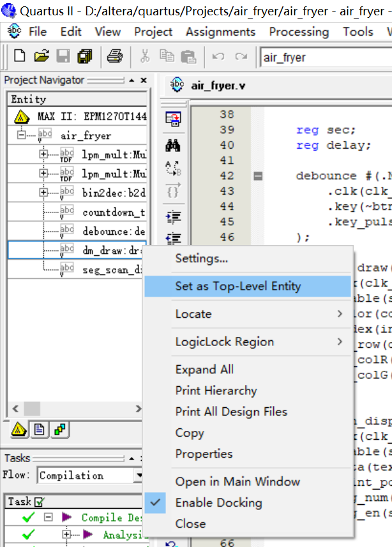
Task: Open the Design Units tab icon in Project Navigator
Action: pyautogui.click(x=60, y=430)
